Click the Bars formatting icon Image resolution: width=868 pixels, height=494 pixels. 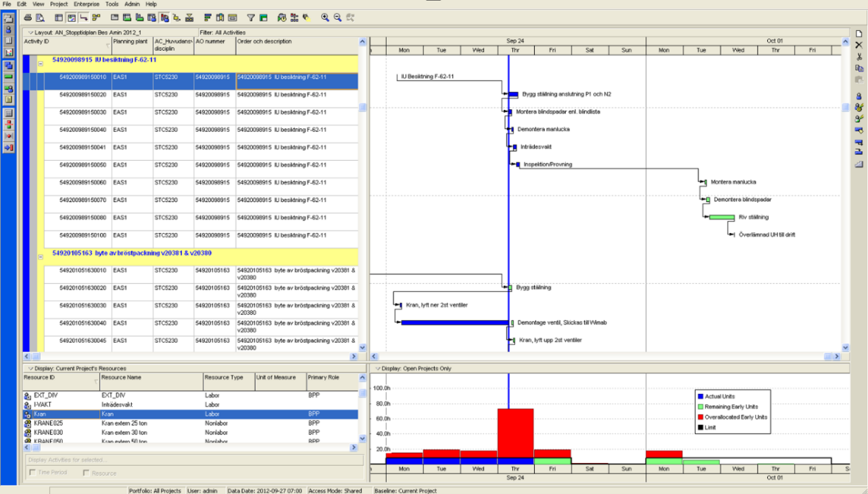208,18
